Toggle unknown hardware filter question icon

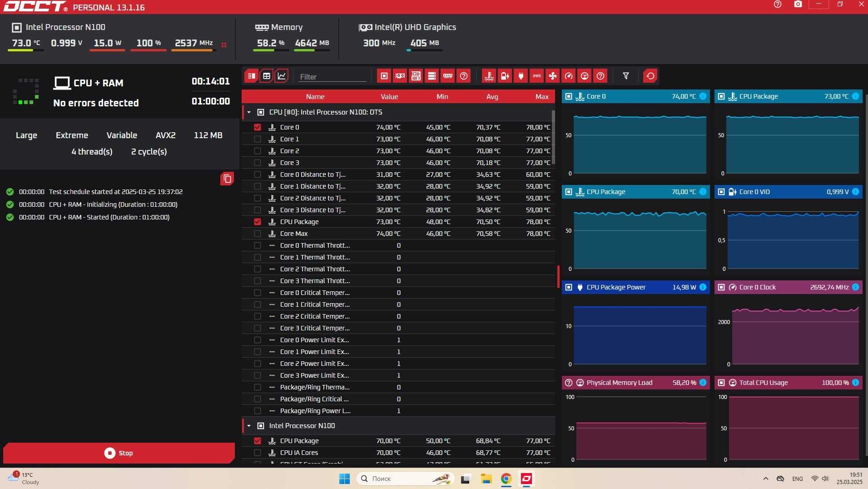coord(464,76)
